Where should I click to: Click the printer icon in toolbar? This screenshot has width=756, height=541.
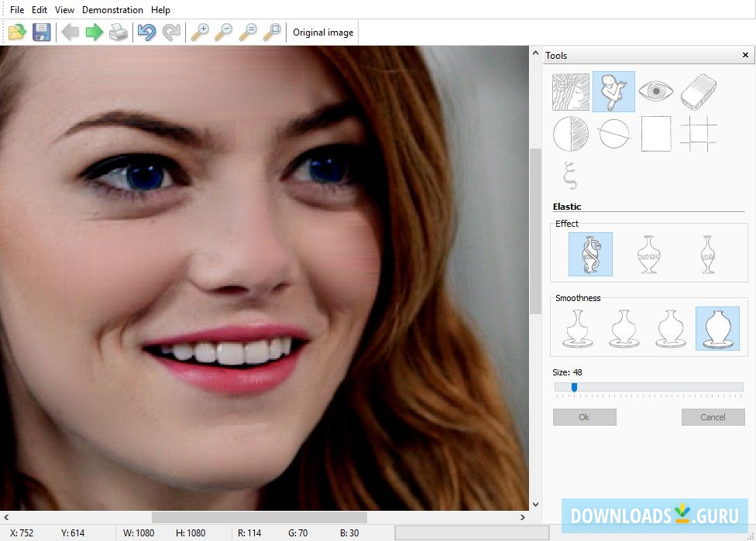coord(118,33)
